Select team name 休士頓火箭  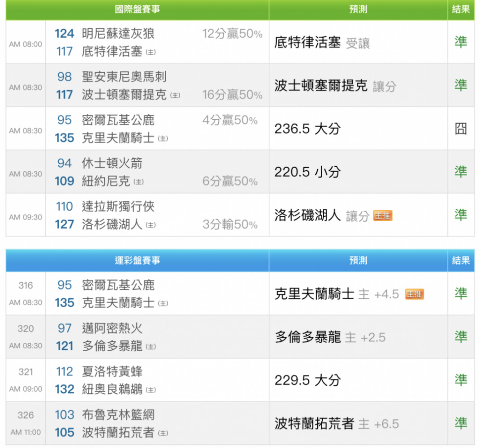(x=112, y=164)
